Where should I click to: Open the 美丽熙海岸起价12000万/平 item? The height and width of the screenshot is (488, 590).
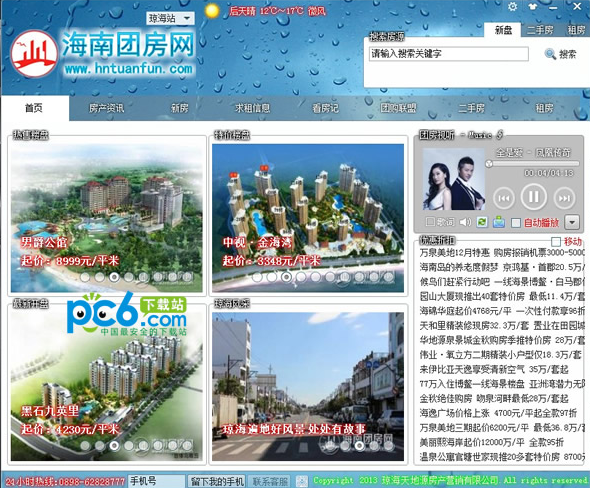pyautogui.click(x=492, y=442)
